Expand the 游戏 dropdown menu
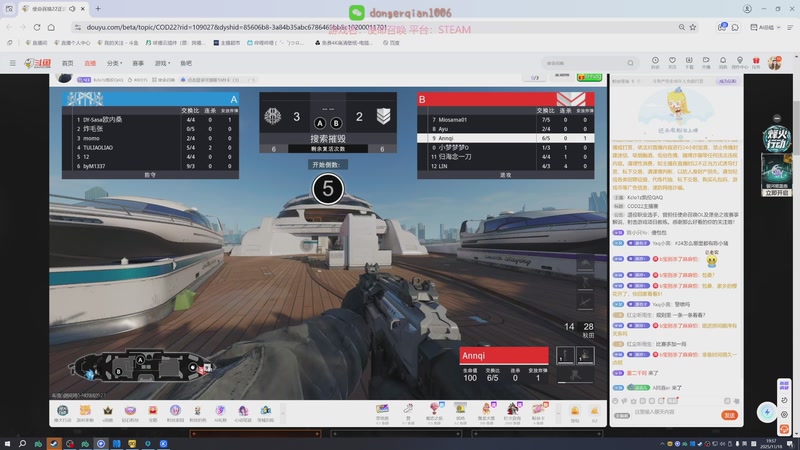The height and width of the screenshot is (450, 800). [x=162, y=63]
